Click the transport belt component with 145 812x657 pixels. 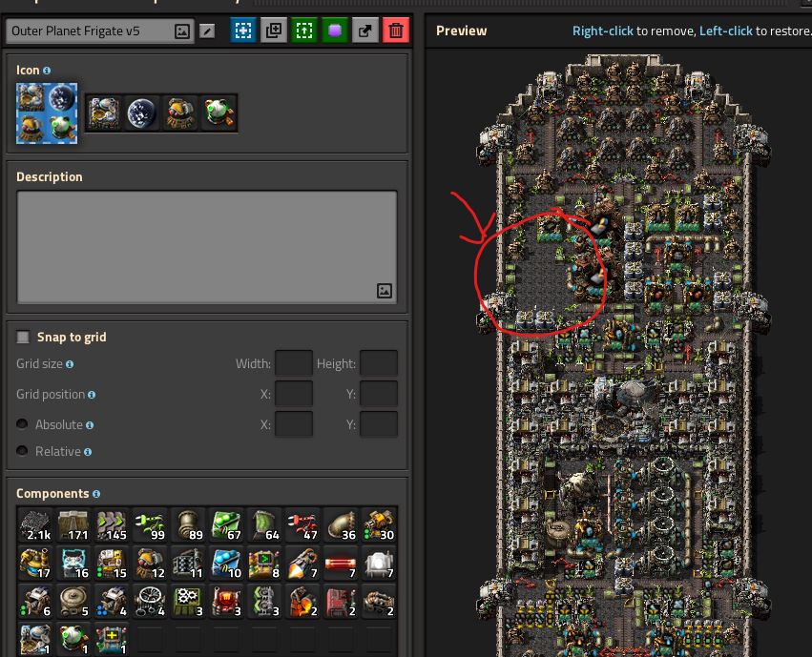112,524
